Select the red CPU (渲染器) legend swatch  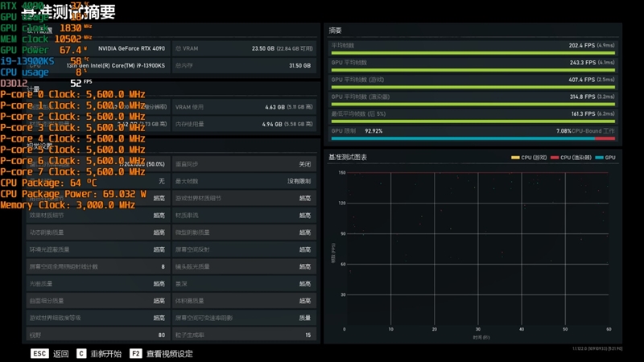tap(555, 158)
